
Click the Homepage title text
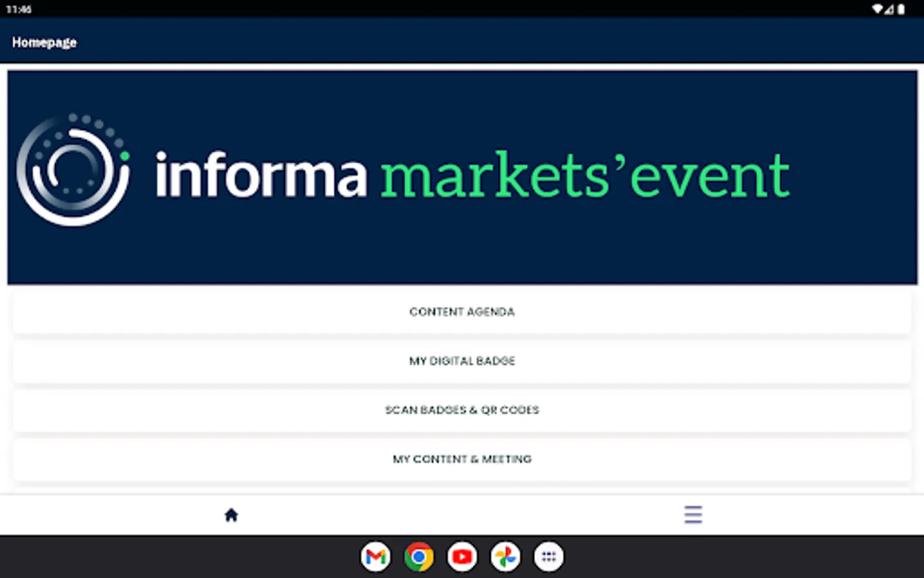coord(44,42)
